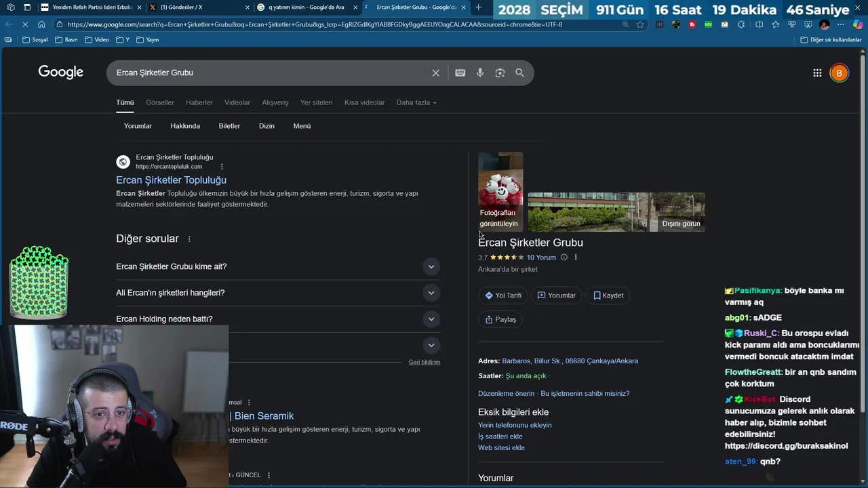Open 'Fotoğrafları görüntüleyin' thumbnail

pos(500,192)
